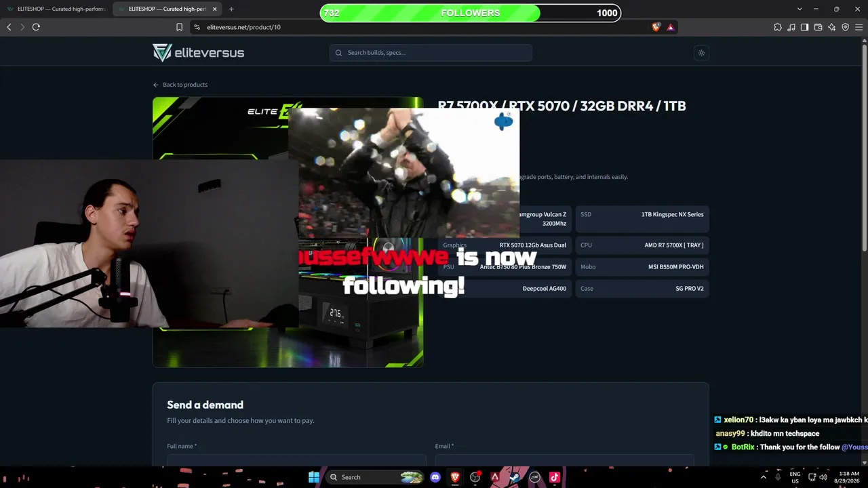Click the Brave Rewards triangle icon
868x488 pixels.
(x=671, y=27)
